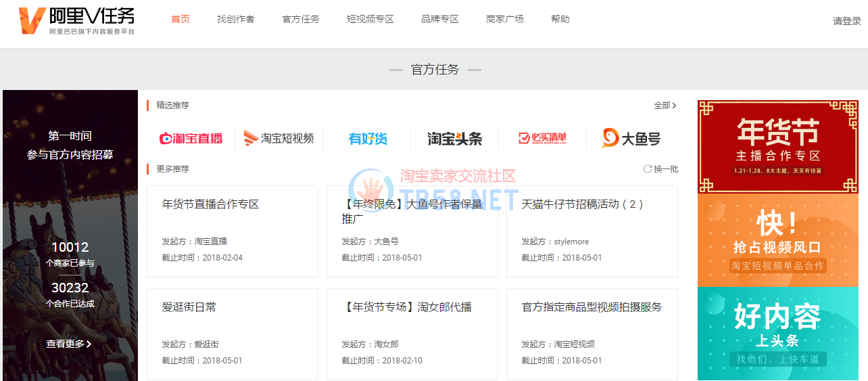
Task: Open 商家广场 in top navigation
Action: (505, 19)
